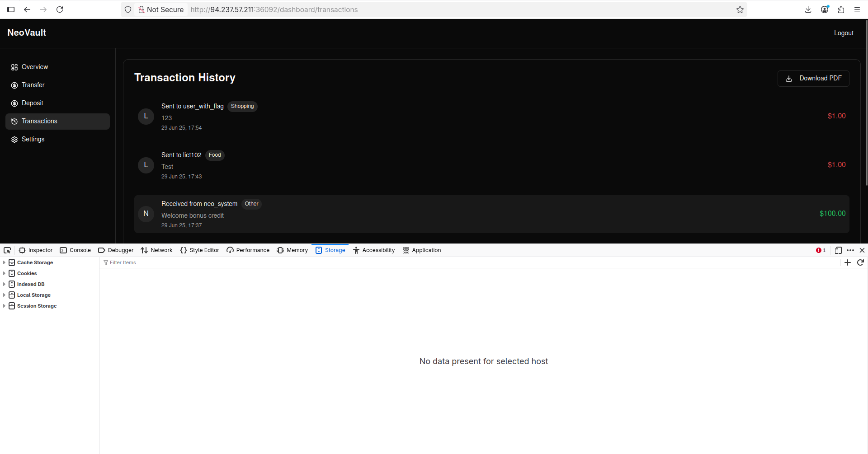Click the Other category tag
This screenshot has width=868, height=454.
click(251, 204)
